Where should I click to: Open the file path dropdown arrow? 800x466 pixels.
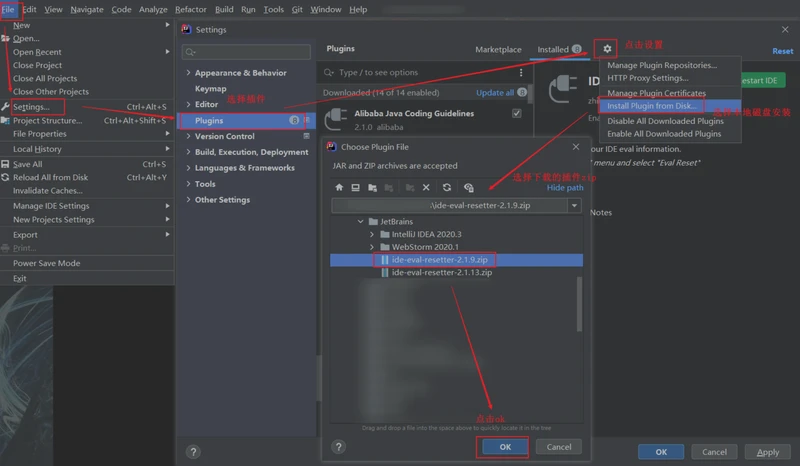pyautogui.click(x=574, y=205)
